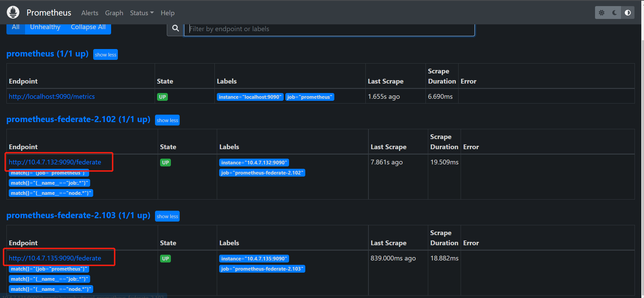Go to the Graph page
The height and width of the screenshot is (298, 644).
pos(114,13)
